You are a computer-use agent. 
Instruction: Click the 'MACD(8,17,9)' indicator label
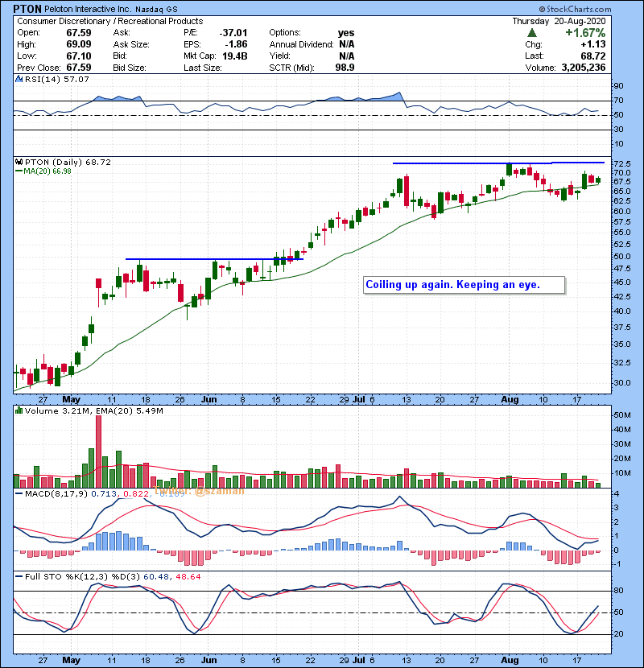56,494
